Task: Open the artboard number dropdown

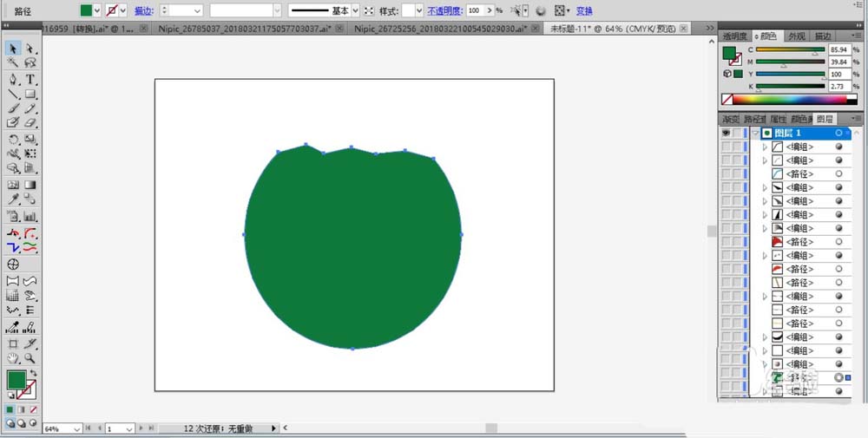Action: coord(129,428)
